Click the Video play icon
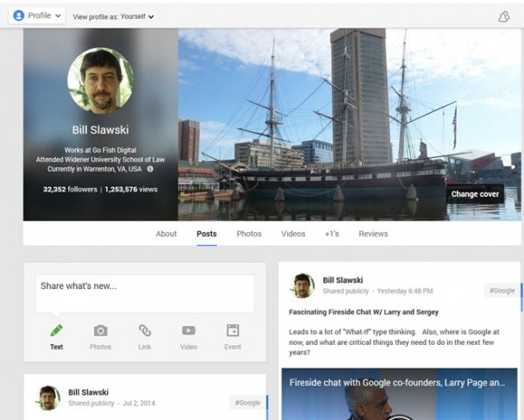Image resolution: width=524 pixels, height=420 pixels. 189,331
